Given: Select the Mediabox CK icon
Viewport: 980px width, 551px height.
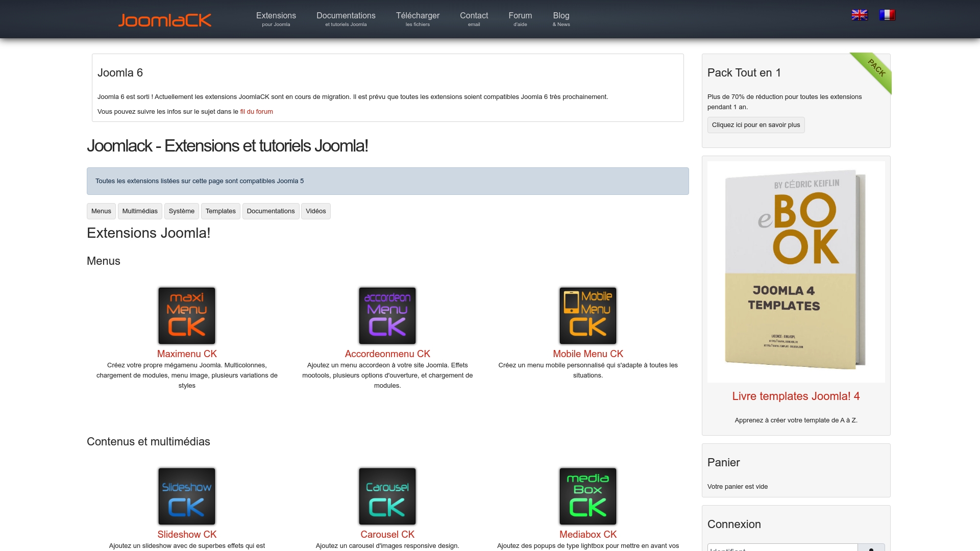Looking at the screenshot, I should click(x=587, y=495).
